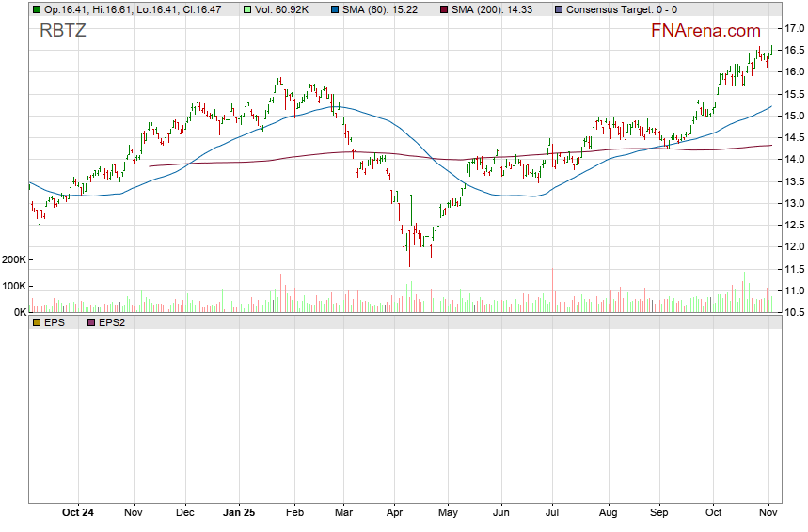The width and height of the screenshot is (808, 532).
Task: Select the Oct 24 date axis label
Action: click(77, 513)
